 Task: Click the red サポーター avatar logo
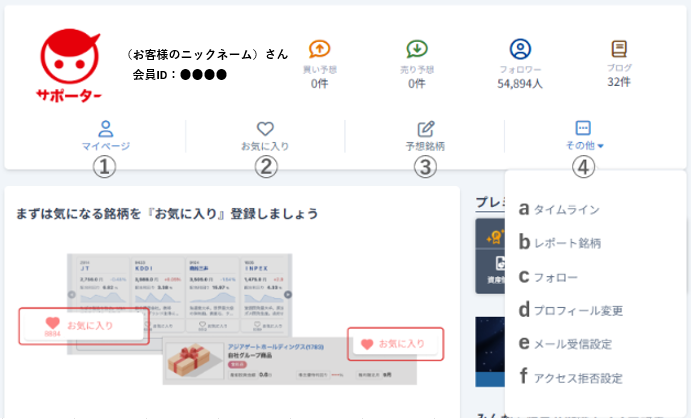(x=70, y=65)
